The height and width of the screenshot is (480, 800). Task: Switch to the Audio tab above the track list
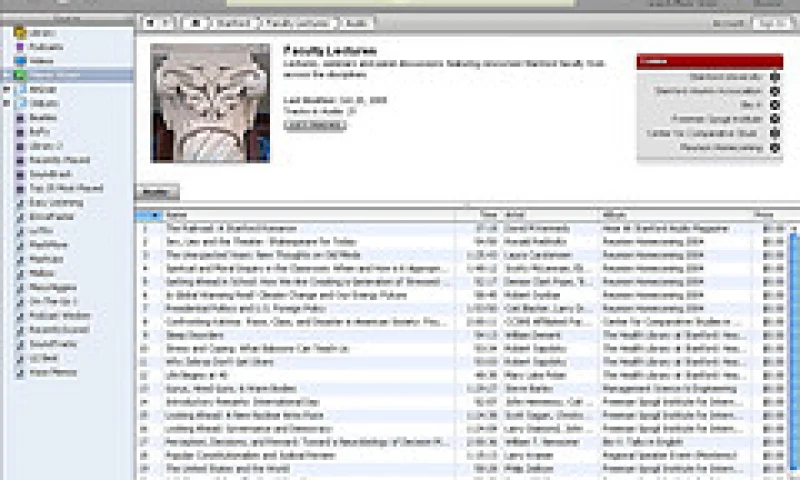coord(157,192)
